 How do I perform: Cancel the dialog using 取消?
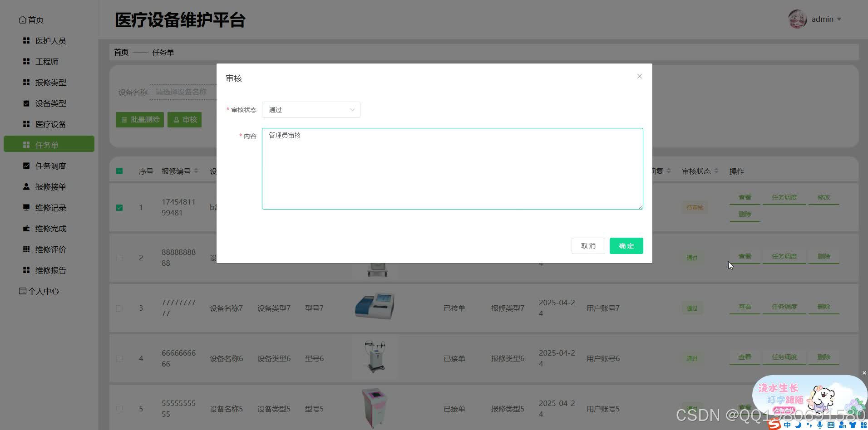click(x=588, y=245)
